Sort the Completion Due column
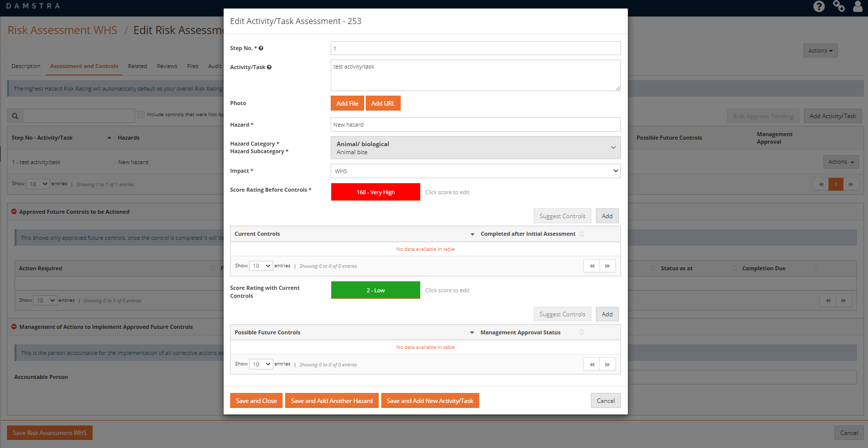The image size is (868, 448). (x=816, y=269)
